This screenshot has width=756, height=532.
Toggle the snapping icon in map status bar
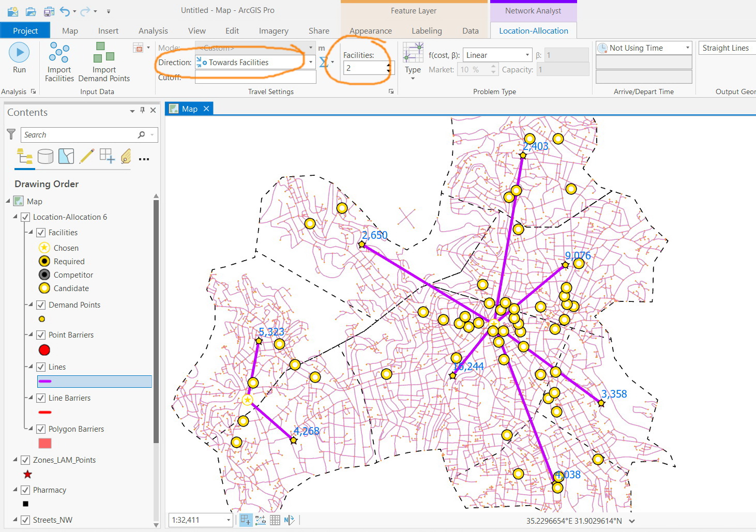coord(246,520)
